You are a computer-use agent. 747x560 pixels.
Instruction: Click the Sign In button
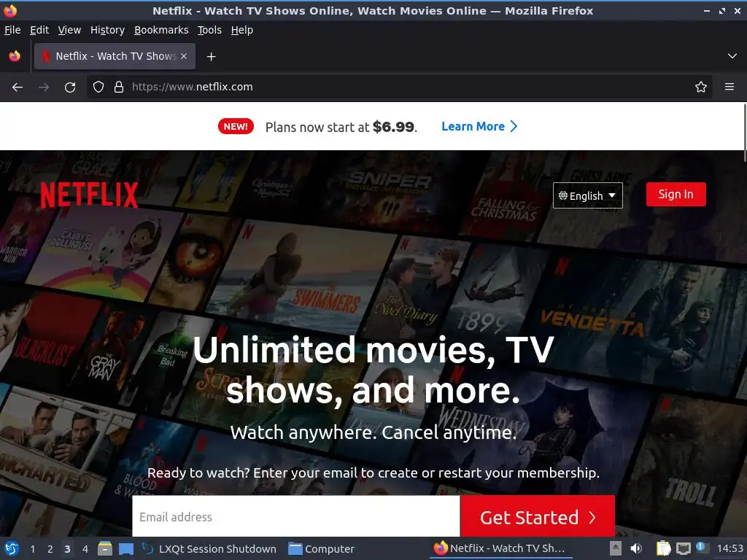pos(676,194)
